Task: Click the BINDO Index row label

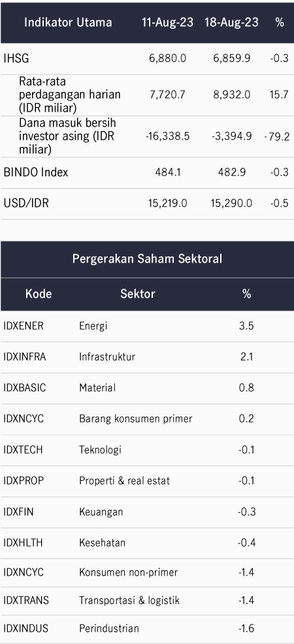Action: click(36, 172)
